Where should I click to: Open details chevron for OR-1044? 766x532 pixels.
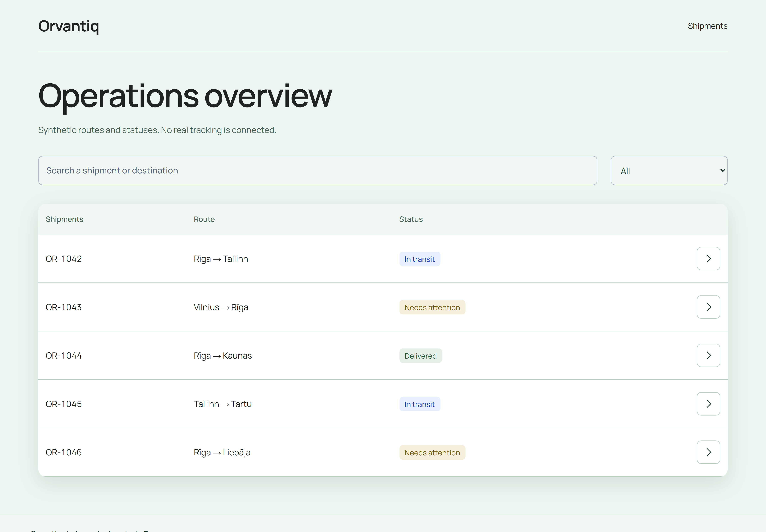click(708, 355)
